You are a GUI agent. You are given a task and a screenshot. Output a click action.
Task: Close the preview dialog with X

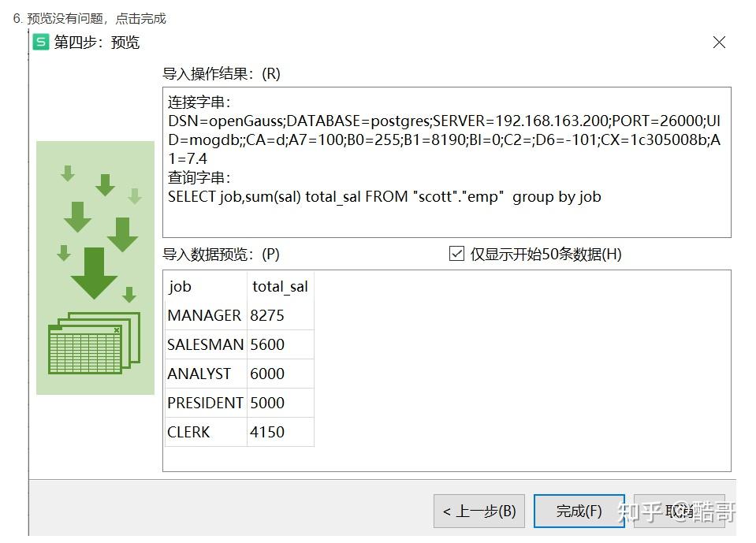pos(719,43)
